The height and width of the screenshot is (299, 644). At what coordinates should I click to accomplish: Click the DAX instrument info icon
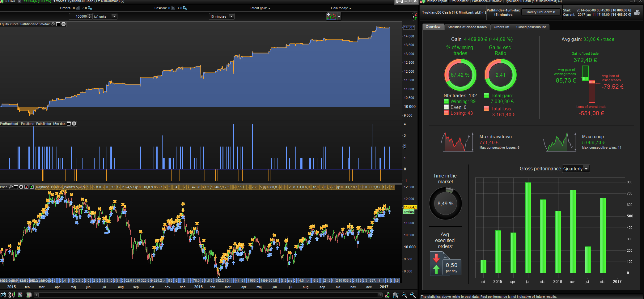point(20,1)
